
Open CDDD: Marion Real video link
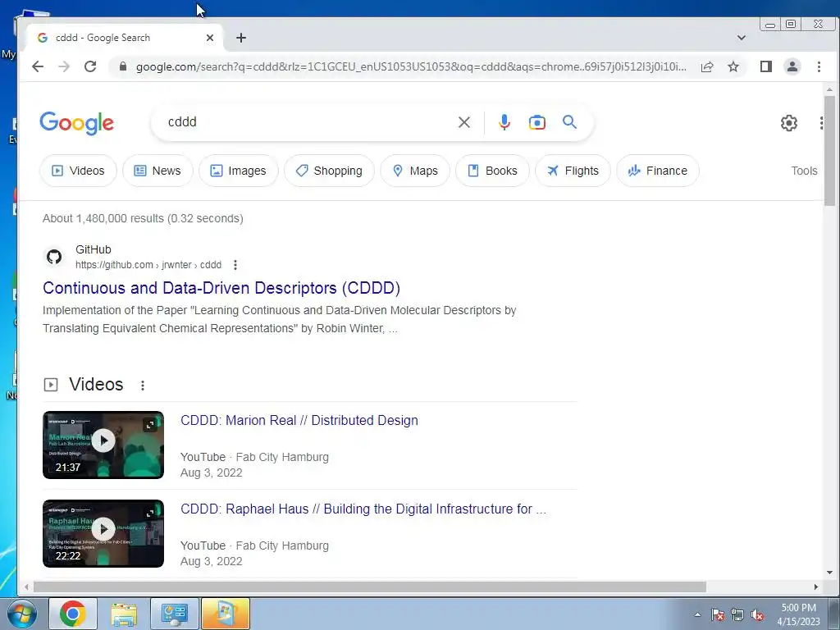click(299, 420)
